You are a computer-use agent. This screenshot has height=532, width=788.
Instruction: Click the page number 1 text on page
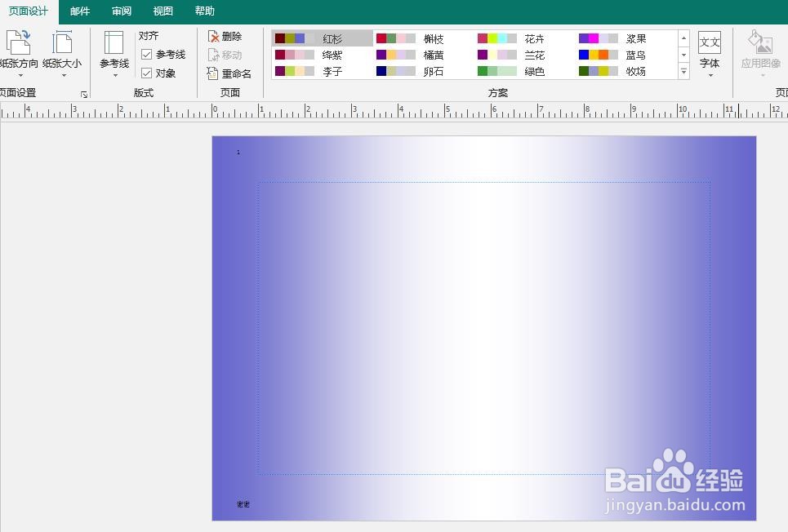(x=238, y=153)
